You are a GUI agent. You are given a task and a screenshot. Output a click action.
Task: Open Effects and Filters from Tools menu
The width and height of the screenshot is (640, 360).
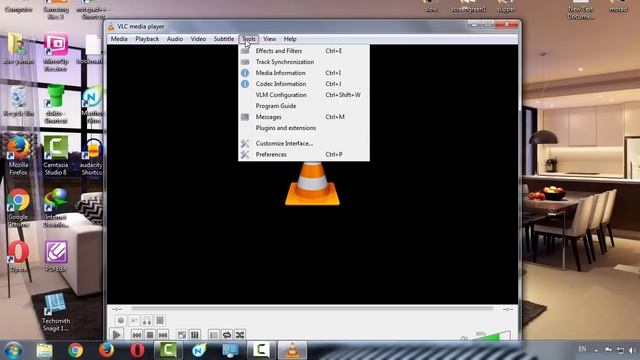[x=304, y=51]
